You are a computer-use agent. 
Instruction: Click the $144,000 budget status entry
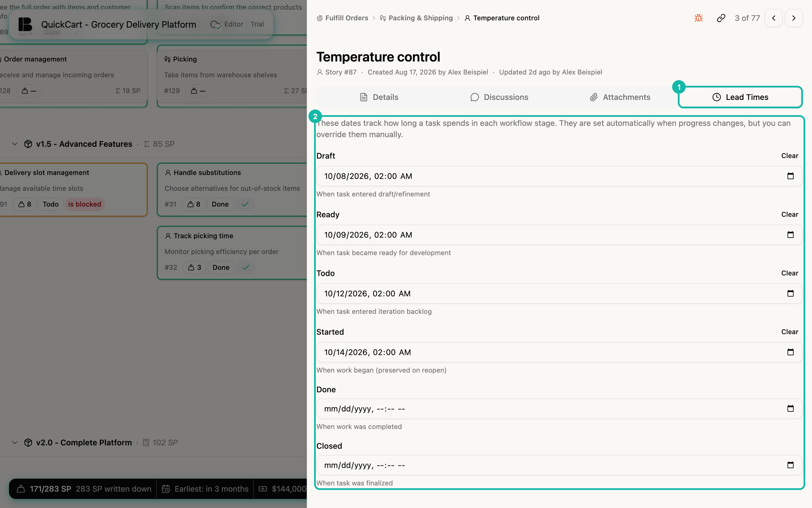283,489
